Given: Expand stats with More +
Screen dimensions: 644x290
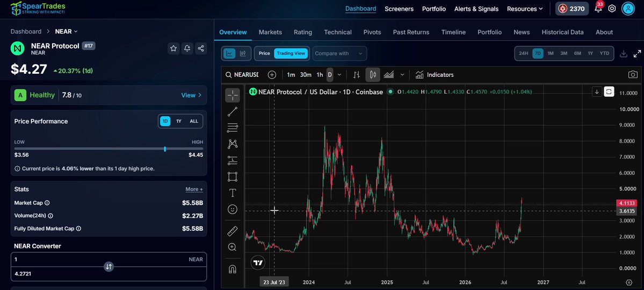Looking at the screenshot, I should pyautogui.click(x=194, y=189).
